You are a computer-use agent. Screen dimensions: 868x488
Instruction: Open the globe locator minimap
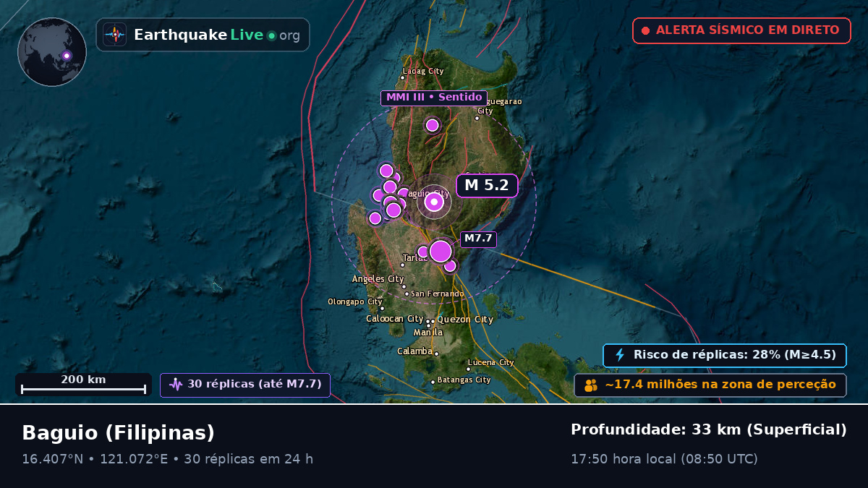tap(52, 52)
